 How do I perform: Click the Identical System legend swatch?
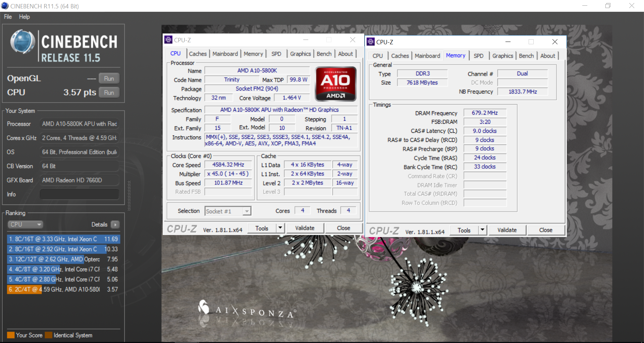[x=48, y=335]
